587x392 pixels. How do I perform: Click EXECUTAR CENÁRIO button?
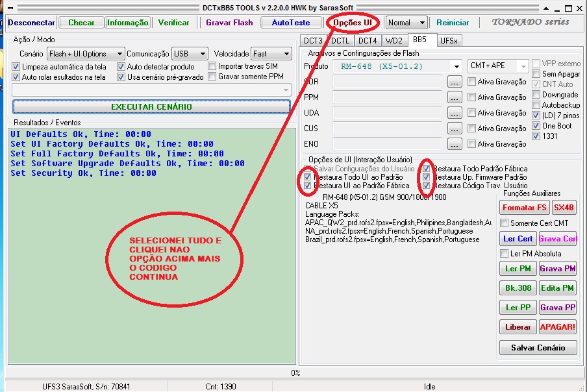(x=151, y=106)
